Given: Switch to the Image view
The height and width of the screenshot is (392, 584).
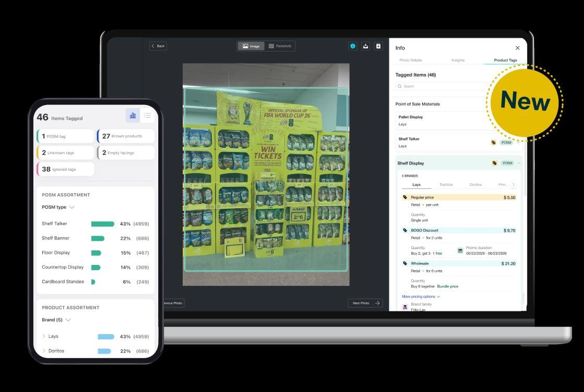Looking at the screenshot, I should [251, 46].
